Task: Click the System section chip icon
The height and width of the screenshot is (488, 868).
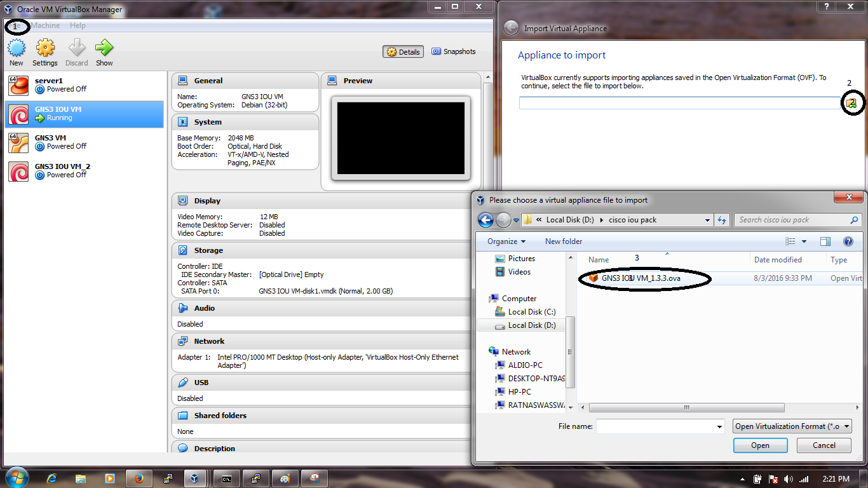Action: pos(183,122)
